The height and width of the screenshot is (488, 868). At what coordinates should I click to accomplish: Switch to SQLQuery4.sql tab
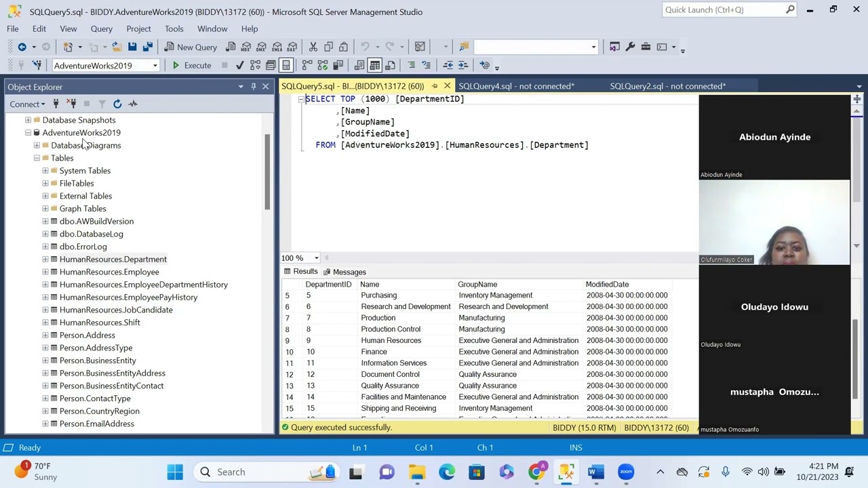(516, 86)
